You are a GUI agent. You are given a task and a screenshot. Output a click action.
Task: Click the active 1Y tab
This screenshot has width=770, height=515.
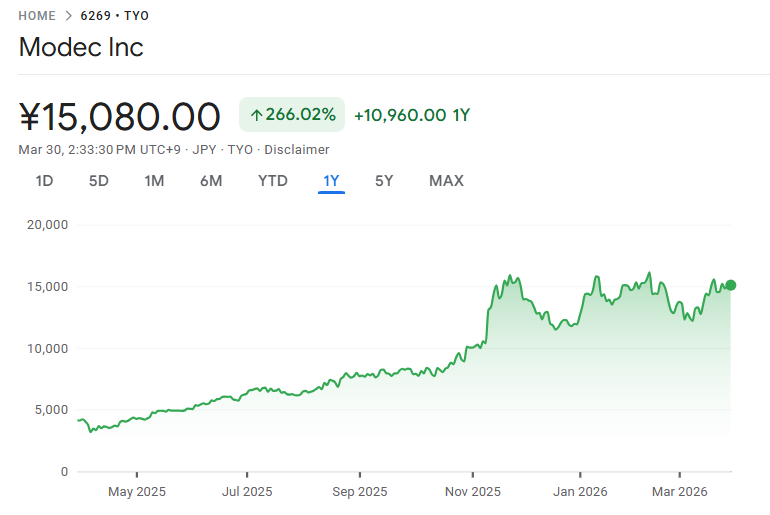pos(331,181)
